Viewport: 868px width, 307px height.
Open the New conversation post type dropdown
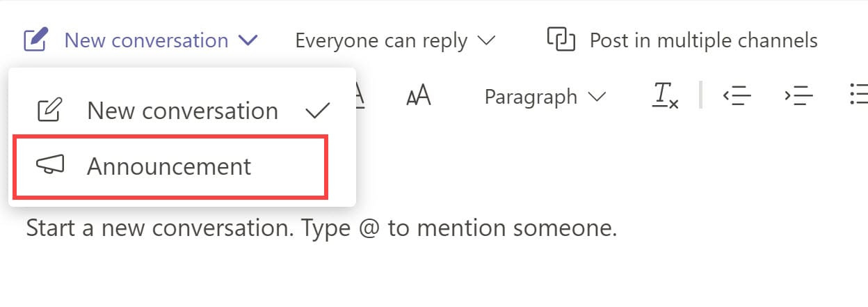[146, 40]
